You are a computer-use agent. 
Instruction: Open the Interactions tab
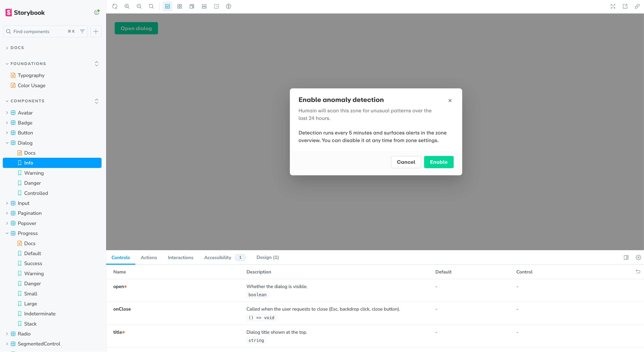[x=180, y=257]
